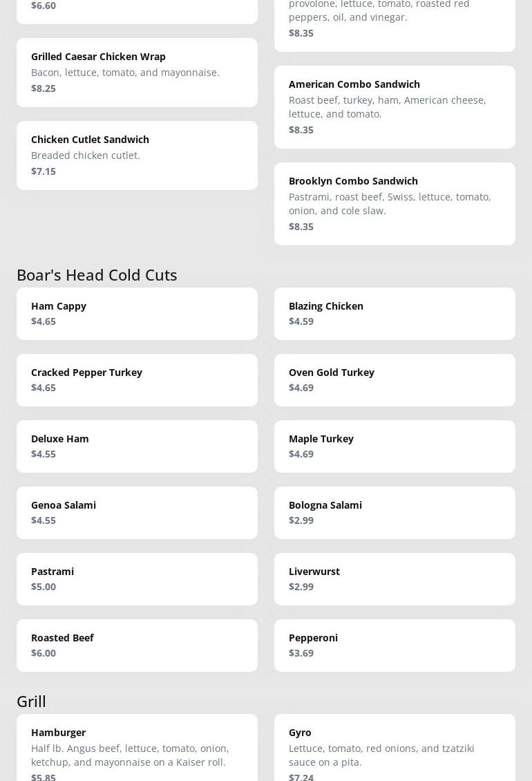Click the Pepperoni menu card

click(x=395, y=645)
